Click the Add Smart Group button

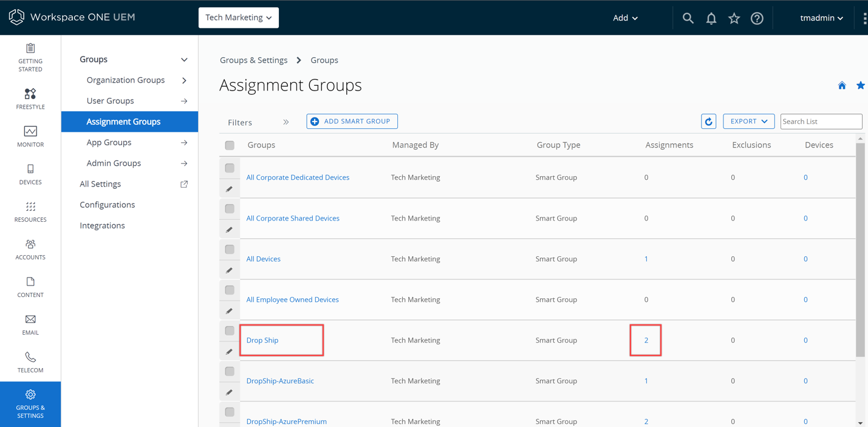pyautogui.click(x=352, y=121)
